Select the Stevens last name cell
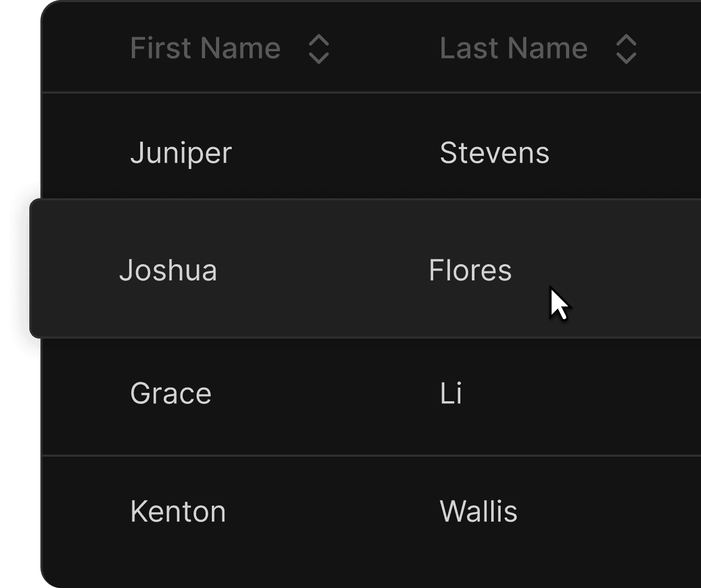Image resolution: width=701 pixels, height=588 pixels. [494, 153]
